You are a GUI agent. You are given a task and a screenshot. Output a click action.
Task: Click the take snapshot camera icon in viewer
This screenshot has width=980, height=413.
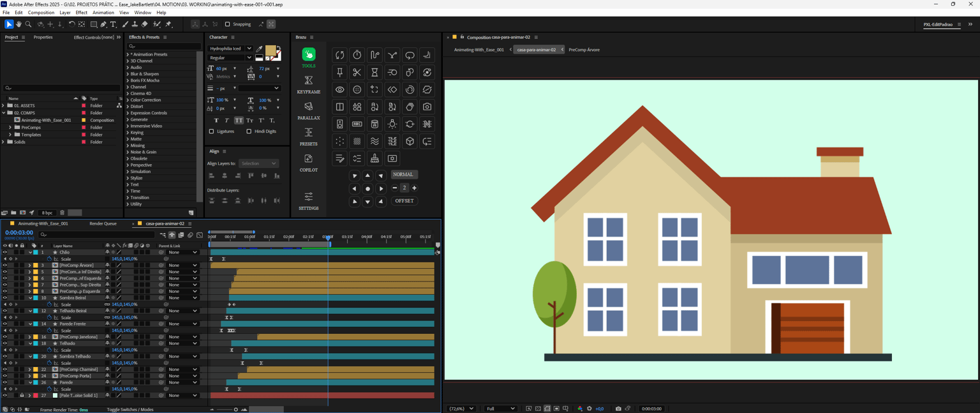point(618,409)
